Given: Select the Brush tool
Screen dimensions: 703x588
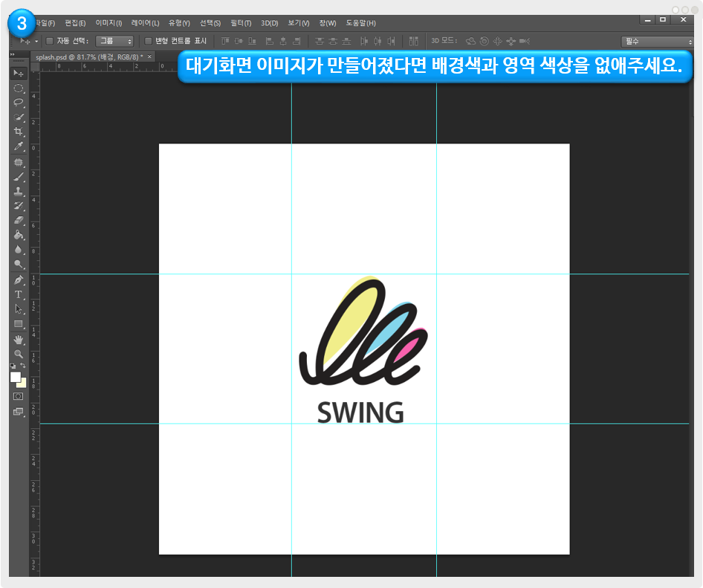Looking at the screenshot, I should (19, 176).
